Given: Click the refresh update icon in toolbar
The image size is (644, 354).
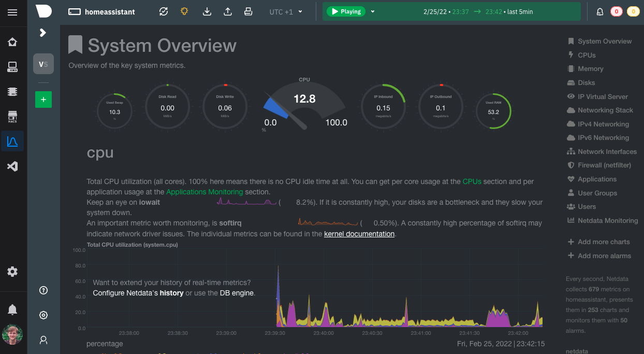Looking at the screenshot, I should tap(164, 11).
